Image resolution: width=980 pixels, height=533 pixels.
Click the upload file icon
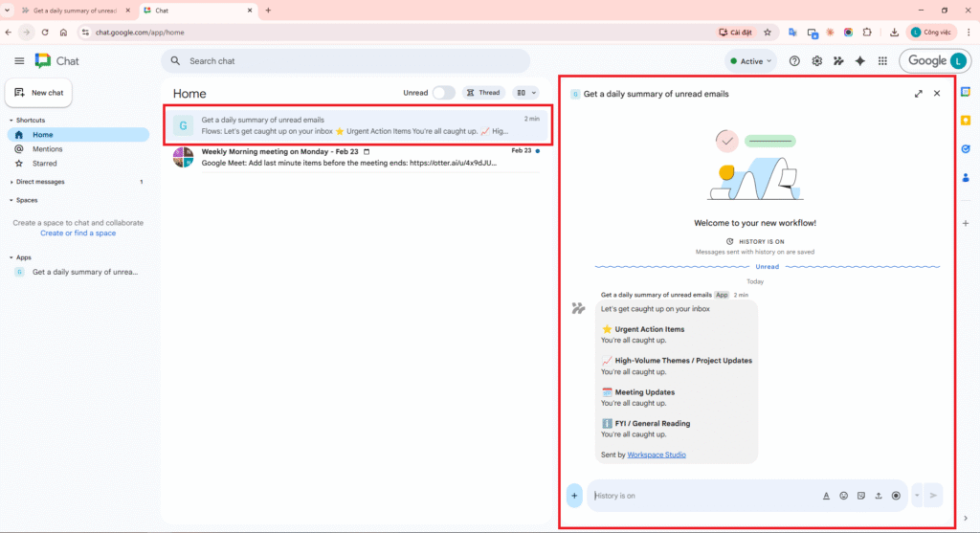(x=879, y=496)
